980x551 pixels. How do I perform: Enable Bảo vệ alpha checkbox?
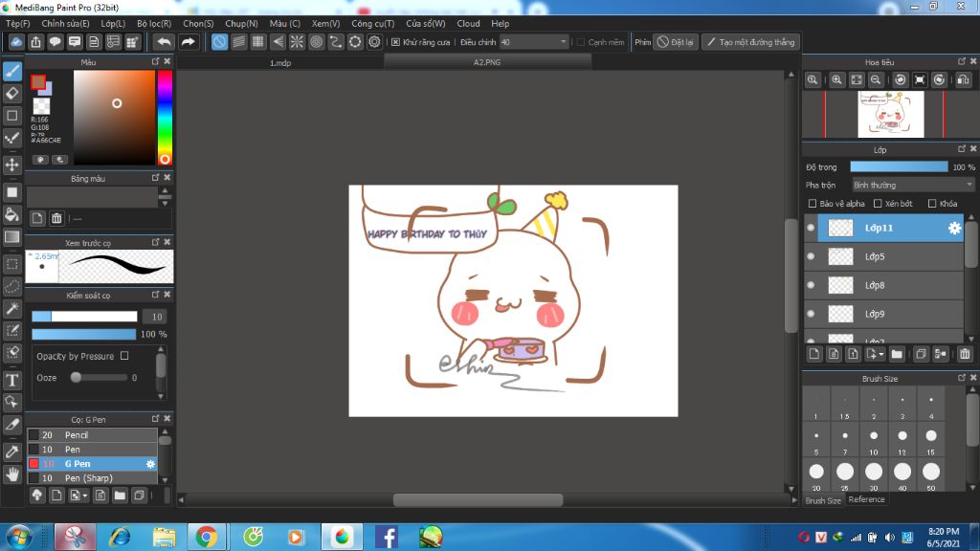(813, 204)
